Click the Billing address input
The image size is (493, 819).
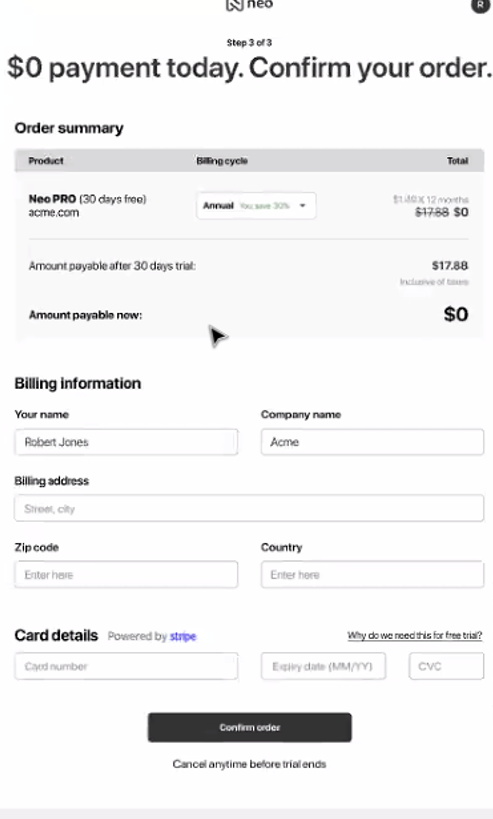[x=249, y=508]
